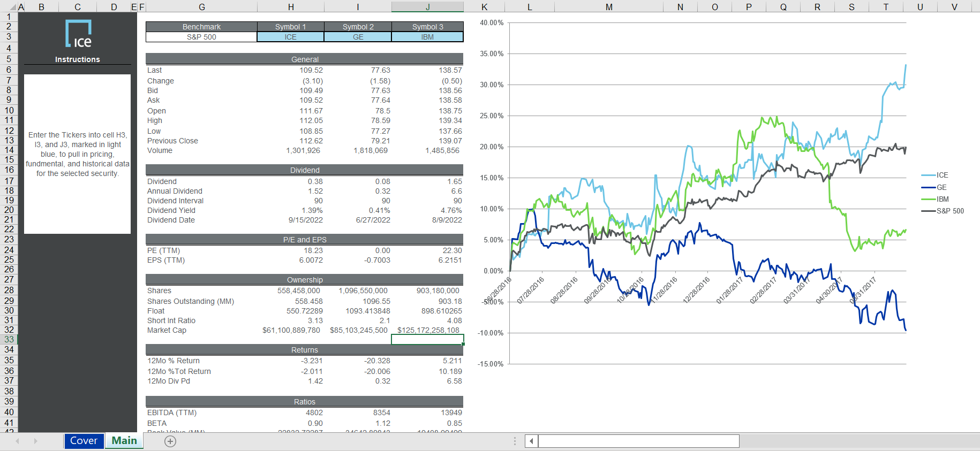
Task: Click the ICE logo image
Action: (x=78, y=34)
